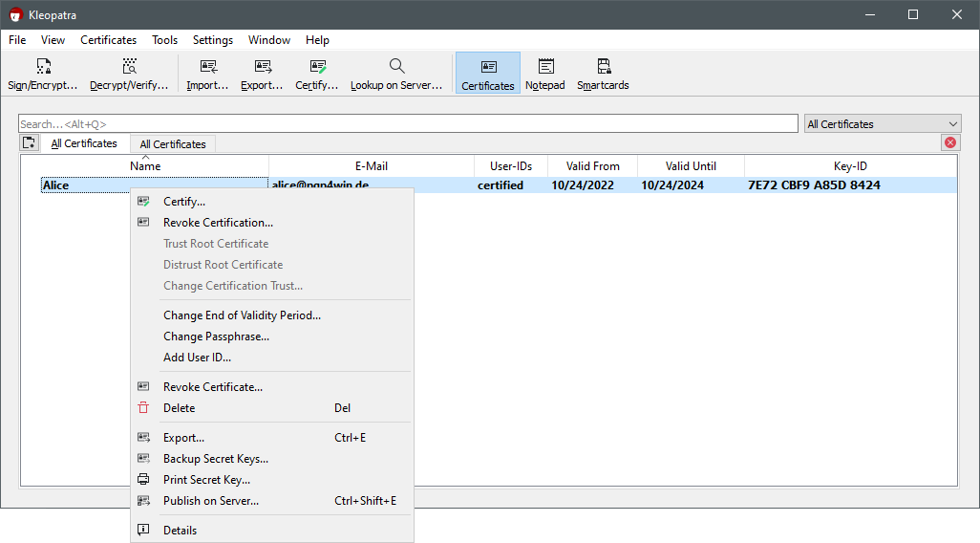This screenshot has height=543, width=980.
Task: Open Lookup on Server search
Action: (x=396, y=74)
